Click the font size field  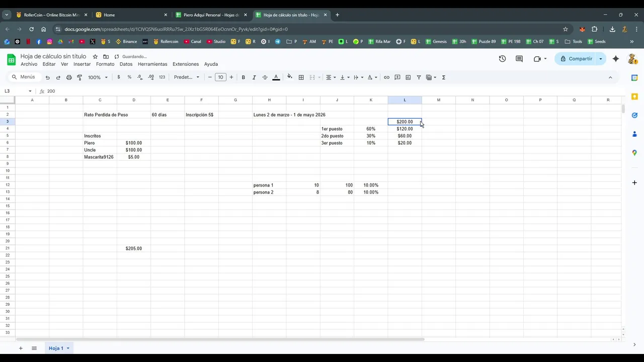point(220,77)
